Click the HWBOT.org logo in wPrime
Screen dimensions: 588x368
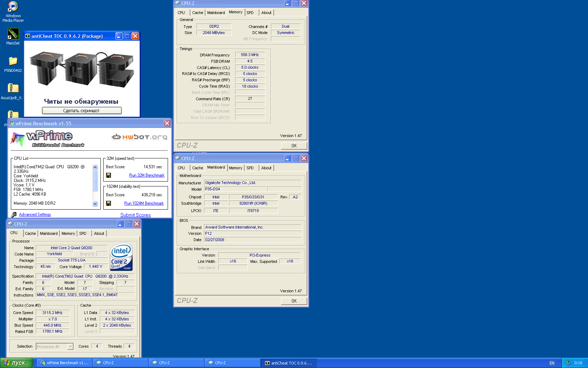(139, 137)
